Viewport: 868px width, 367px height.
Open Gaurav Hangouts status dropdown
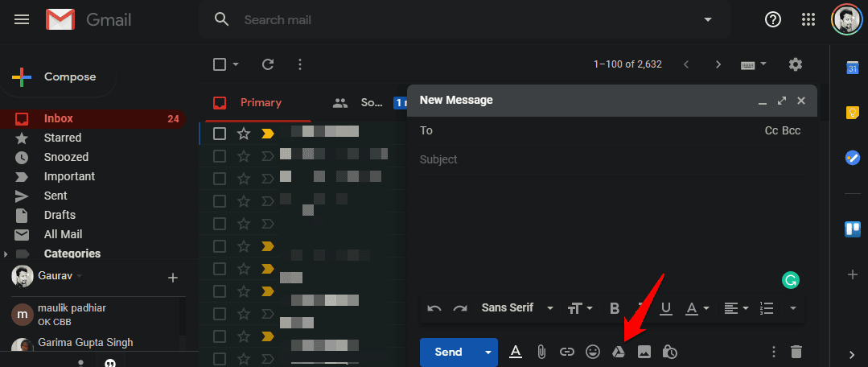pyautogui.click(x=79, y=276)
